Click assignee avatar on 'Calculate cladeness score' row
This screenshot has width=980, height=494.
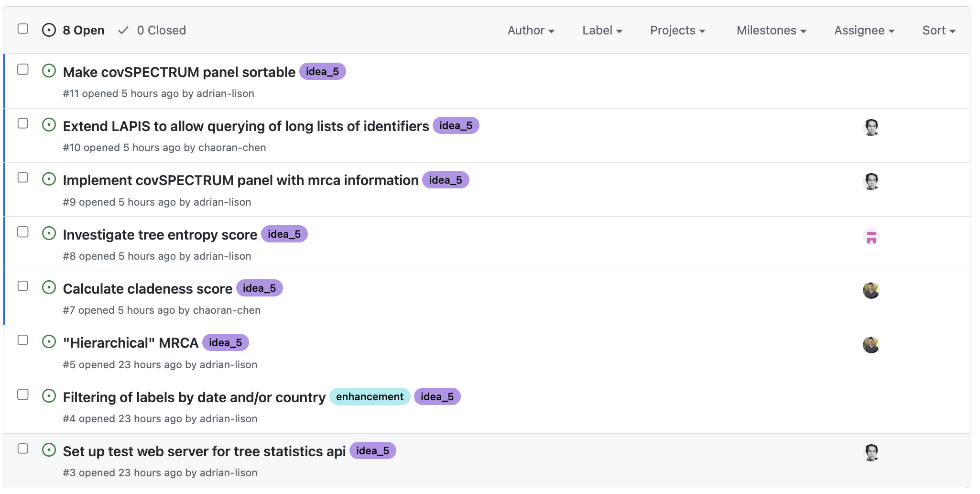(871, 290)
